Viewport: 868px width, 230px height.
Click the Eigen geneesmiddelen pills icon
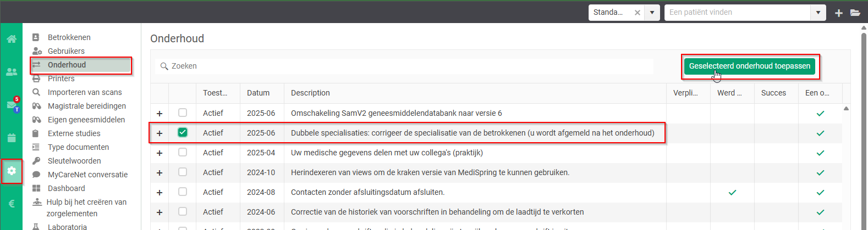point(37,120)
